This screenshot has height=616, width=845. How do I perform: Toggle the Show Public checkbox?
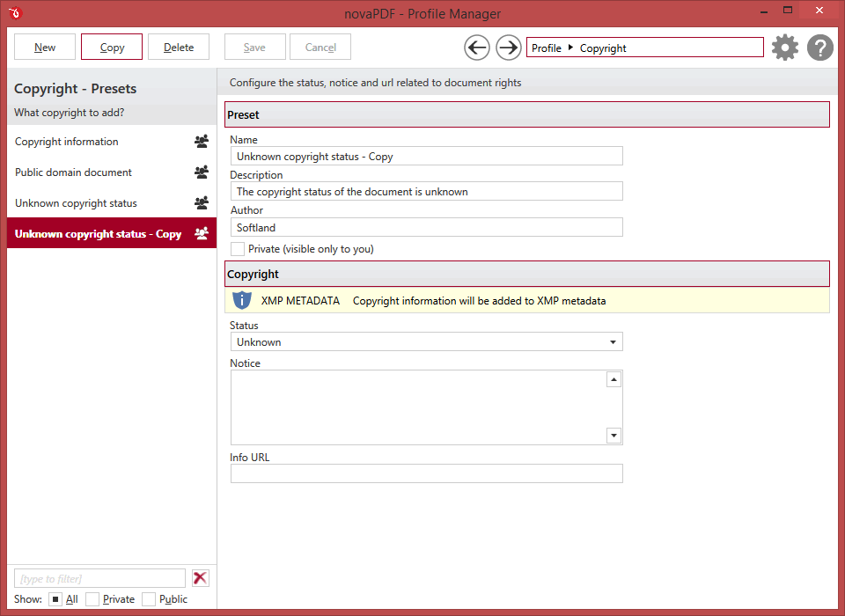[149, 599]
